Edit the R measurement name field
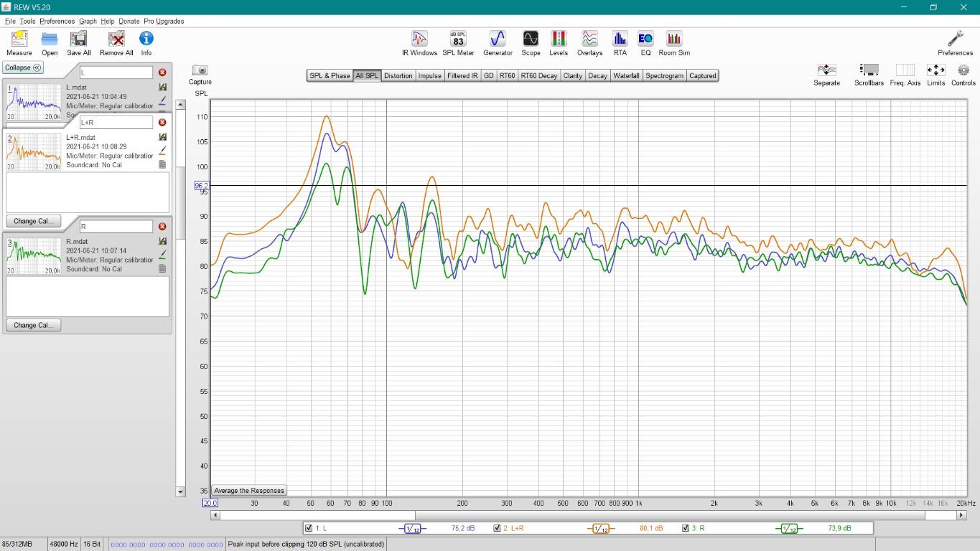The image size is (980, 551). tap(116, 227)
